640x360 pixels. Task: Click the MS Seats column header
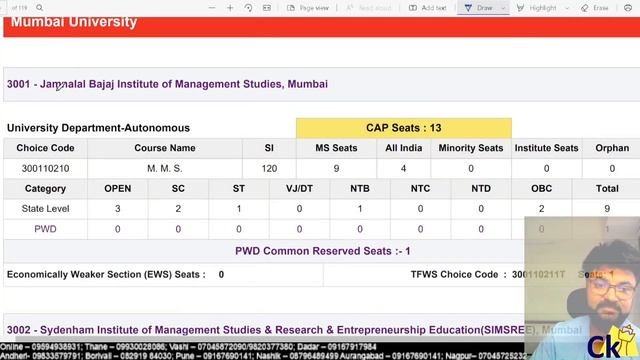(x=336, y=148)
